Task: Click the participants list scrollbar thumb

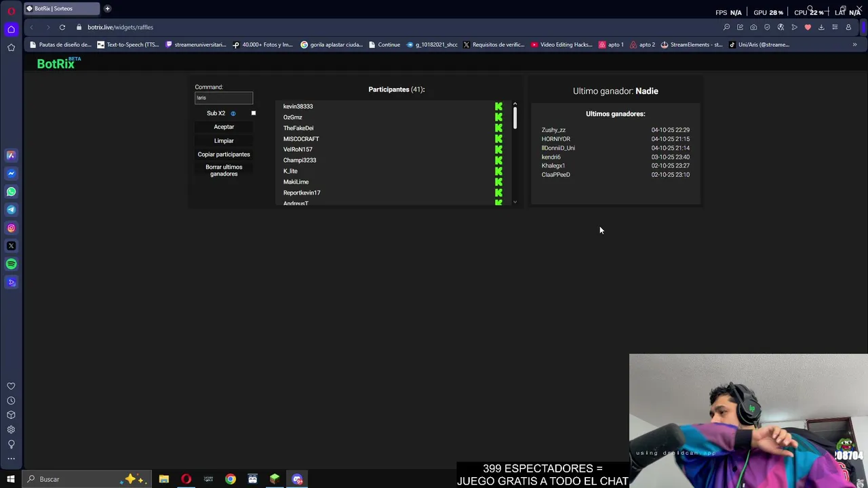Action: click(515, 118)
